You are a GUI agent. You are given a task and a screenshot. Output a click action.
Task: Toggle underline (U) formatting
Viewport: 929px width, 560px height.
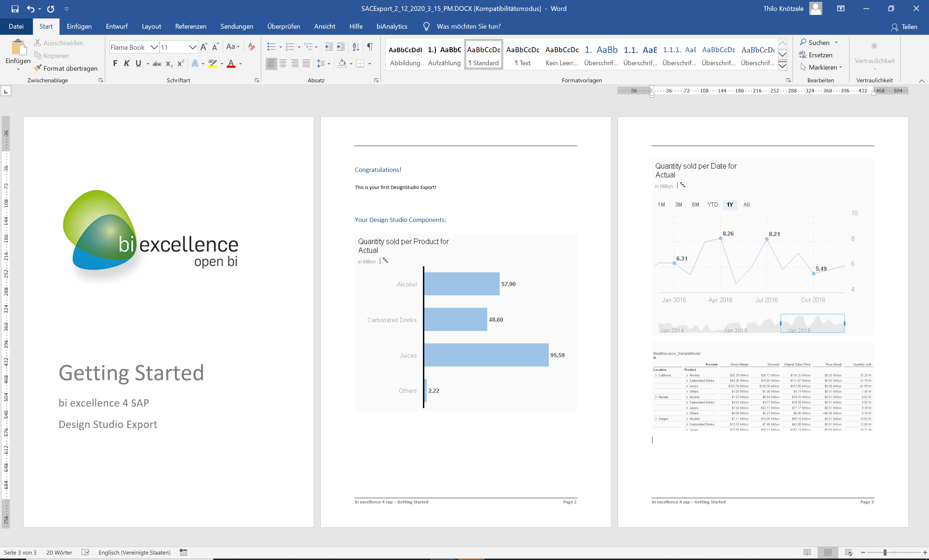click(x=138, y=63)
